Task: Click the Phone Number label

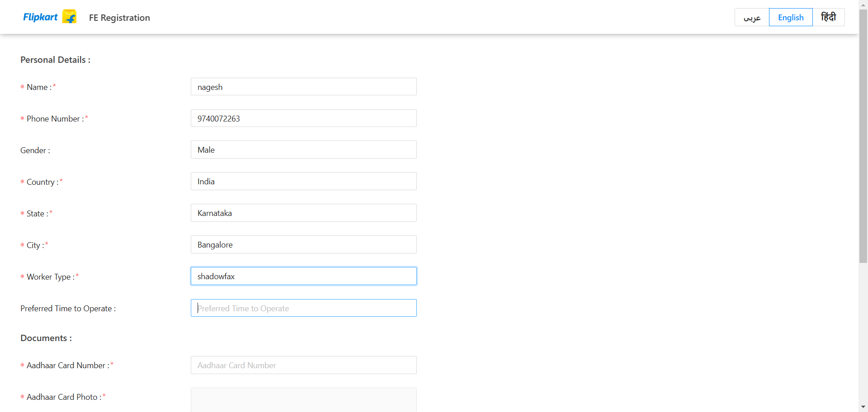Action: [53, 119]
